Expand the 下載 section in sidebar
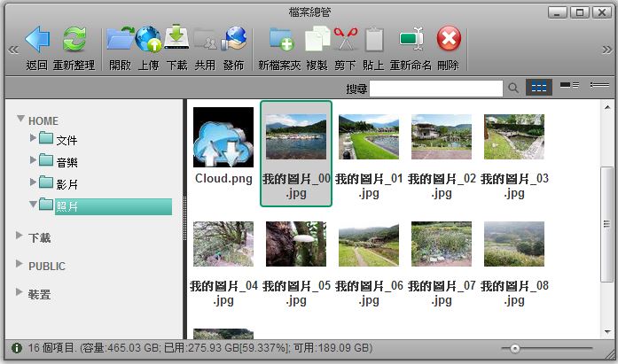This screenshot has width=618, height=364. click(20, 237)
